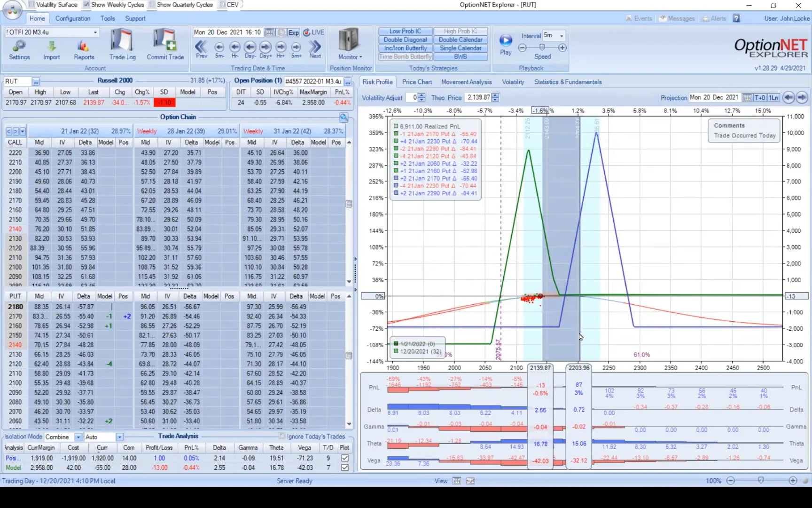Open the Support ribbon tab
The width and height of the screenshot is (812, 508).
tap(135, 18)
